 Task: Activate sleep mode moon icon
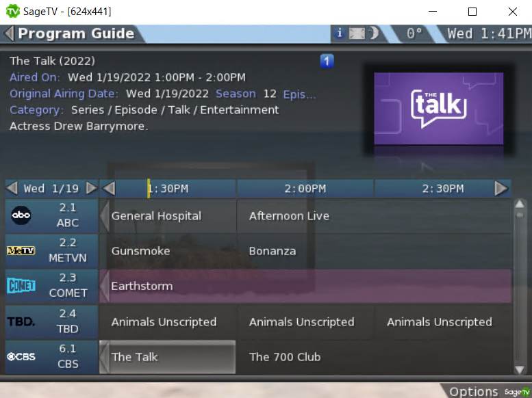[374, 34]
